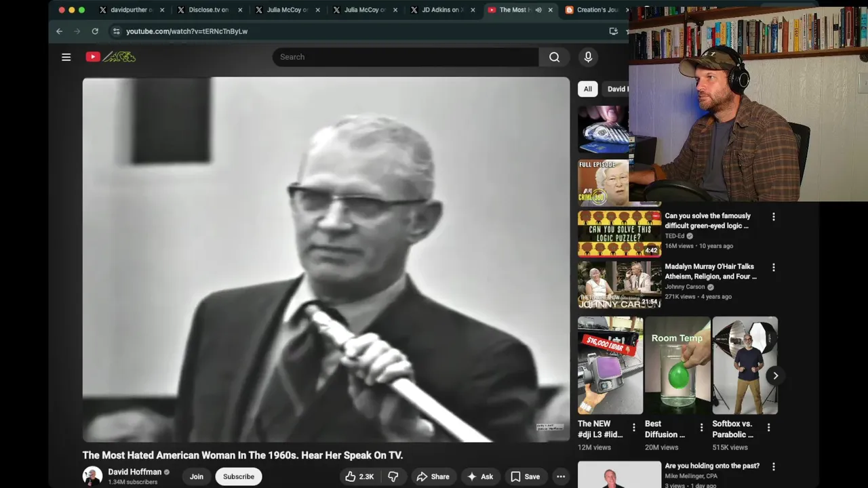The height and width of the screenshot is (488, 868).
Task: Start voice search with microphone icon
Action: 588,57
